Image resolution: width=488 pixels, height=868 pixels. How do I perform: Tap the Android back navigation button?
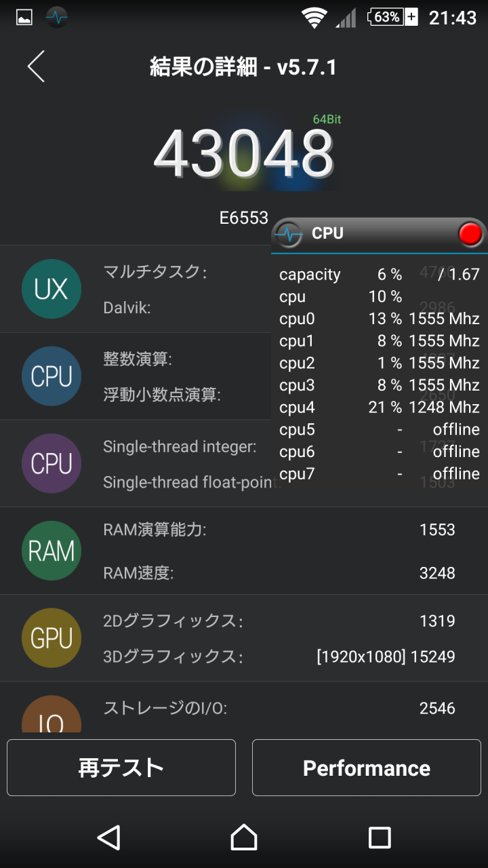pos(108,837)
